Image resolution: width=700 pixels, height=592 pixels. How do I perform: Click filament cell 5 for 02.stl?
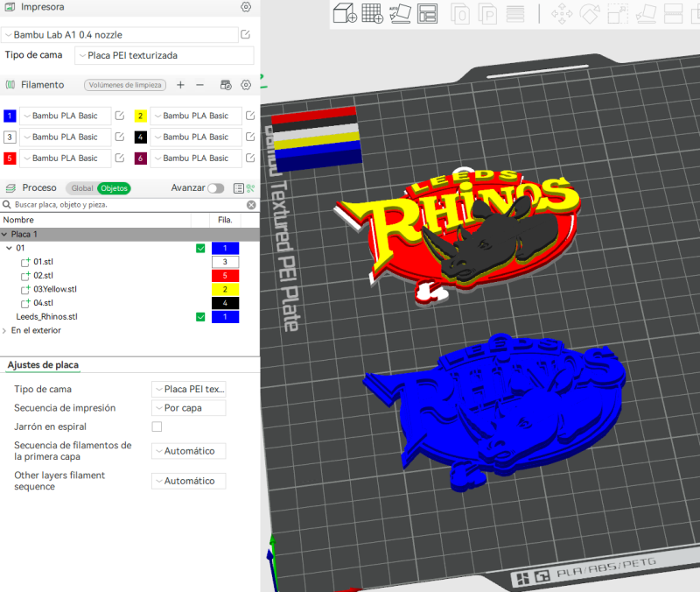pyautogui.click(x=225, y=276)
